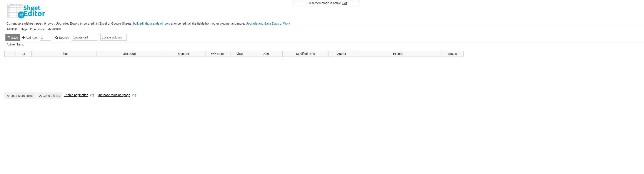The image size is (644, 174).
Task: Click the Sheet Editor logo
Action: coord(26,11)
